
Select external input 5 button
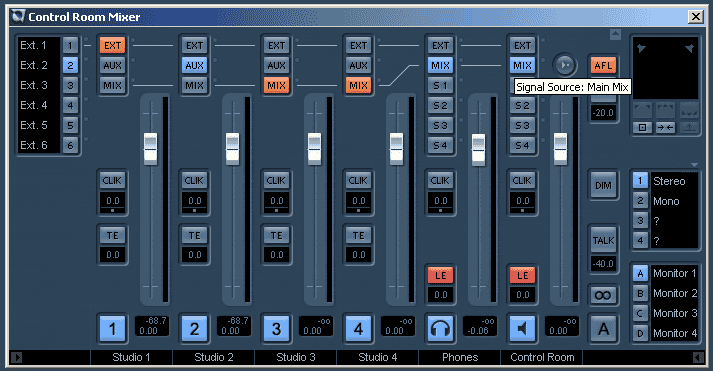coord(70,125)
